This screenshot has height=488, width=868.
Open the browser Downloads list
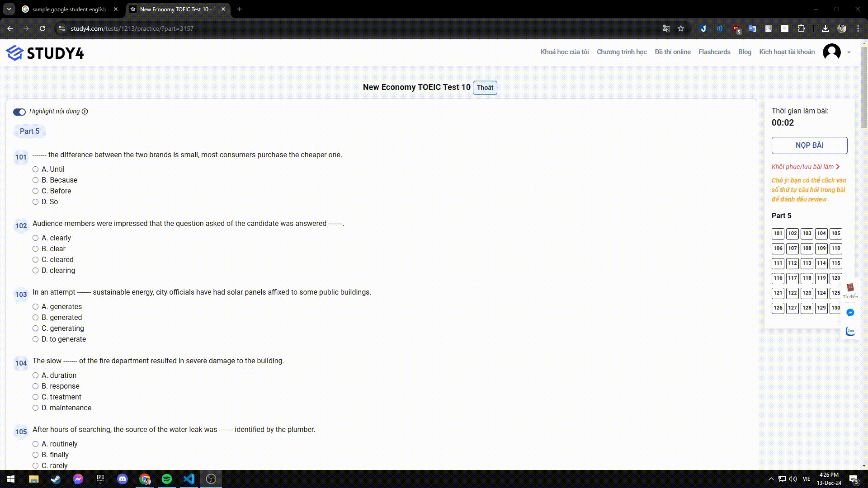tap(826, 28)
